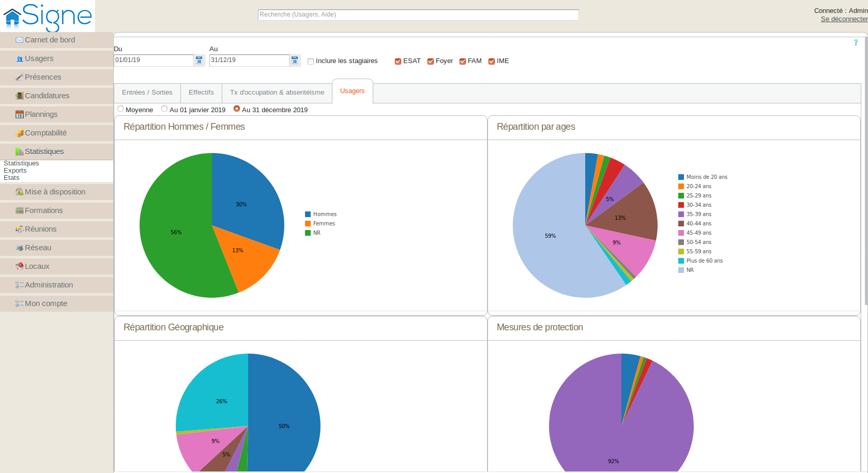Click the Réseau icon in sidebar
This screenshot has height=473, width=868.
pos(20,248)
